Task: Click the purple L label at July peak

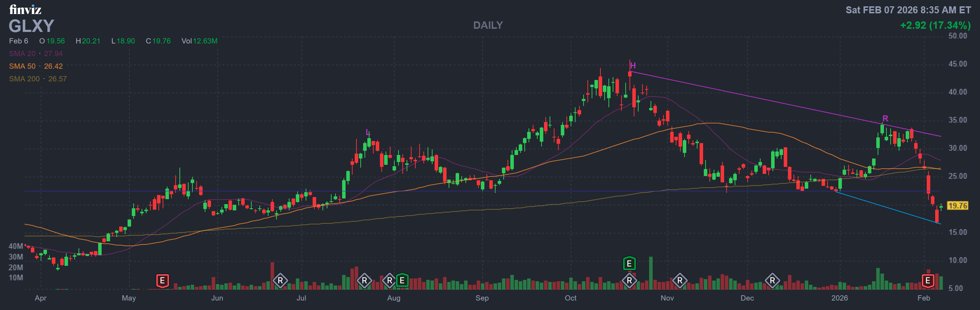Action: point(367,132)
